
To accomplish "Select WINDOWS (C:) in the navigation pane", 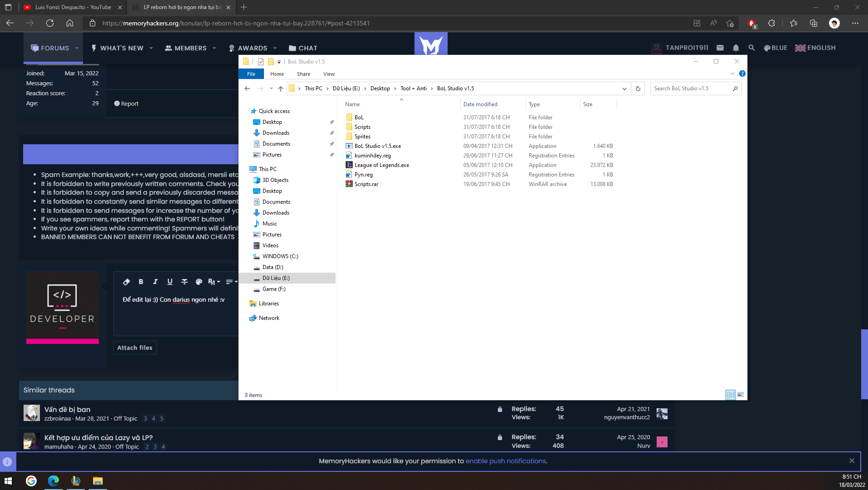I will tap(280, 256).
